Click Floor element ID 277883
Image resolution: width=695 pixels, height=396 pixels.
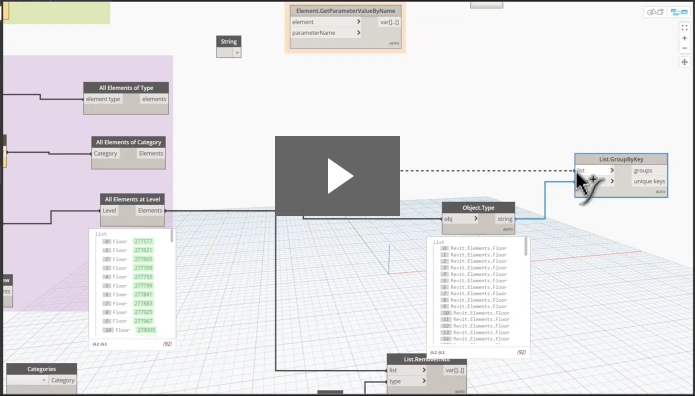click(144, 304)
